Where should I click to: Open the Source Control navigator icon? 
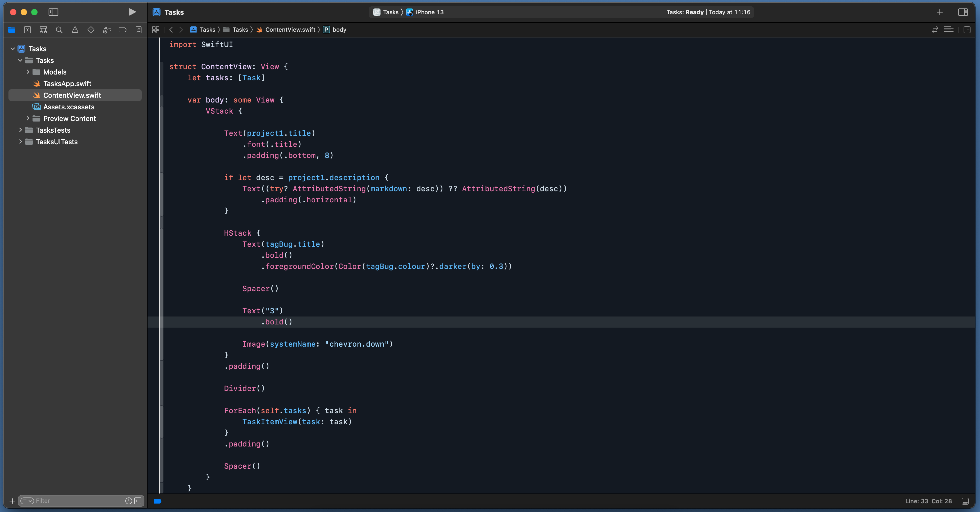(x=28, y=30)
